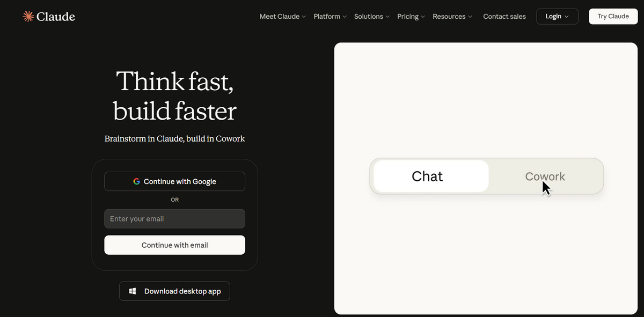Click Continue with email button
Viewport: 644px width, 317px height.
174,245
